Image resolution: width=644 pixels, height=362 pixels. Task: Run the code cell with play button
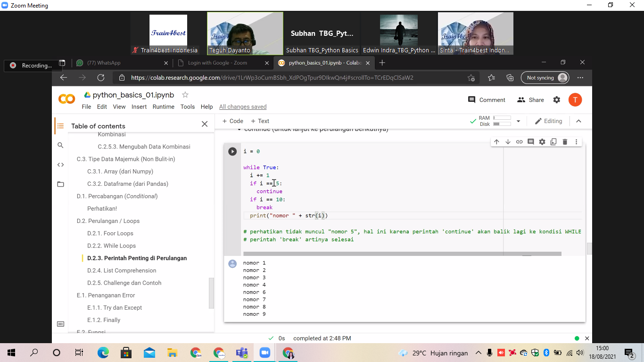pyautogui.click(x=232, y=151)
